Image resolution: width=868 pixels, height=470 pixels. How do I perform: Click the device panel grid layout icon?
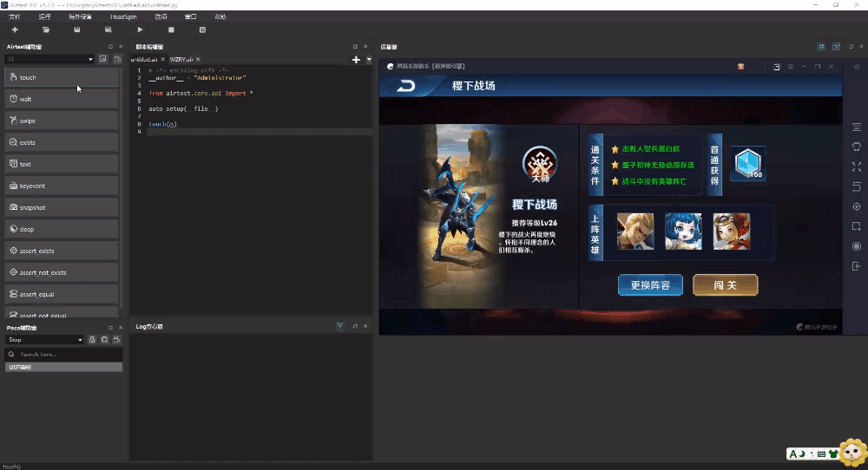pos(821,47)
